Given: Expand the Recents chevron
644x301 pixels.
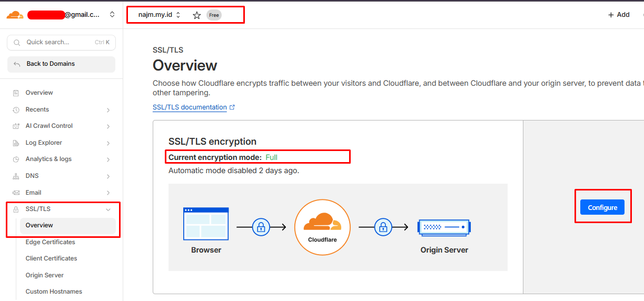Looking at the screenshot, I should click(108, 110).
